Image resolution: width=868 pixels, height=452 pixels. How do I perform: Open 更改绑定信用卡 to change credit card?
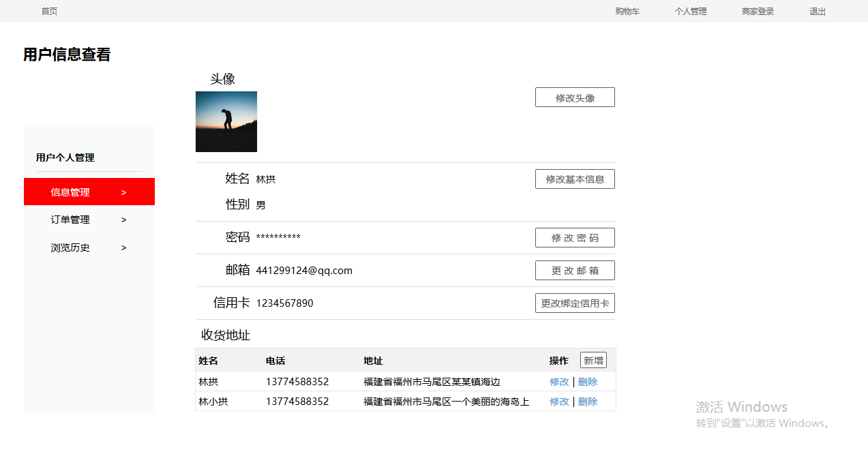(575, 303)
